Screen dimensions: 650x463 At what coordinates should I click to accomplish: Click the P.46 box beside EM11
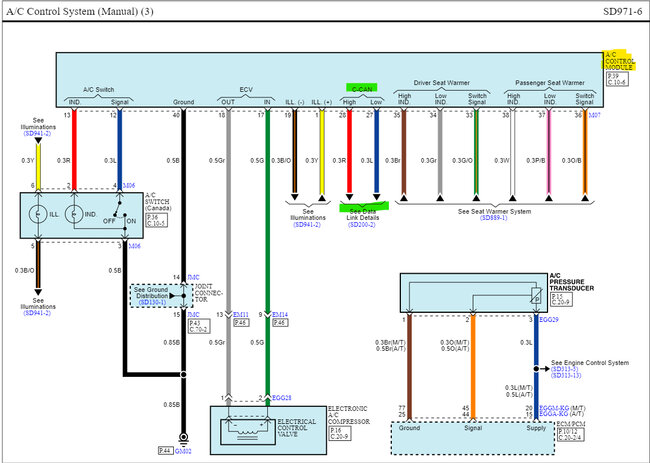click(241, 322)
